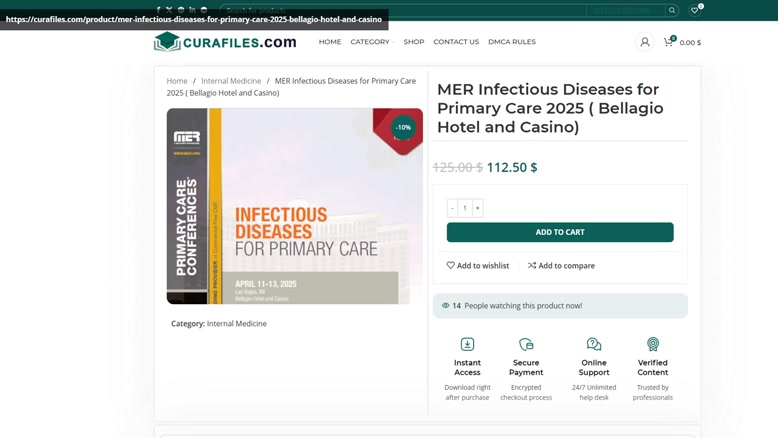Open the Shop menu item
This screenshot has width=778, height=438.
coord(414,42)
